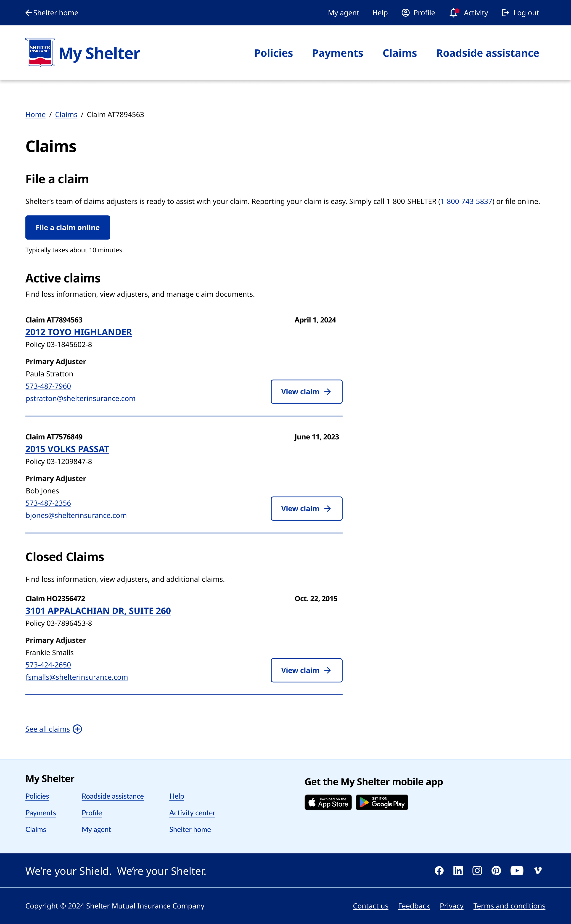Click the Shelter Insurance shield logo
The height and width of the screenshot is (924, 571).
[40, 53]
